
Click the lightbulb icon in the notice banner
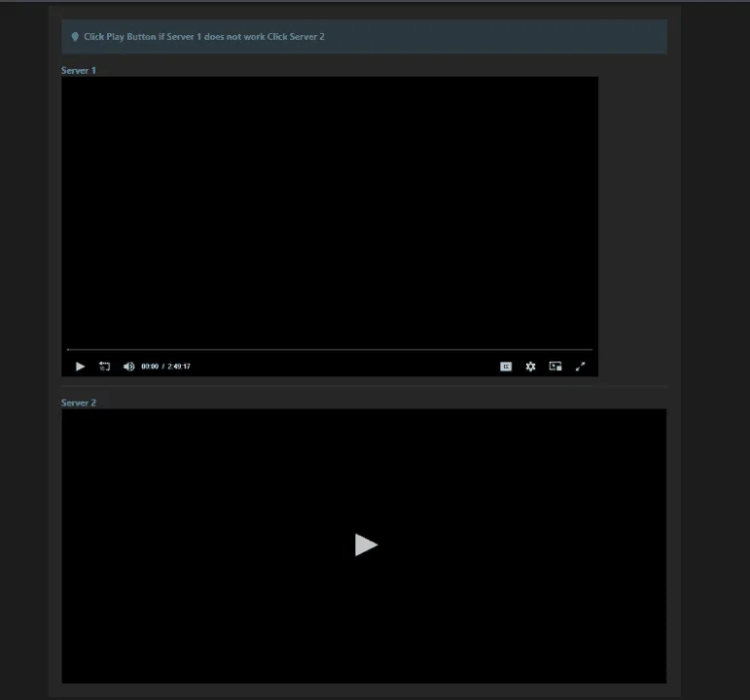click(75, 36)
